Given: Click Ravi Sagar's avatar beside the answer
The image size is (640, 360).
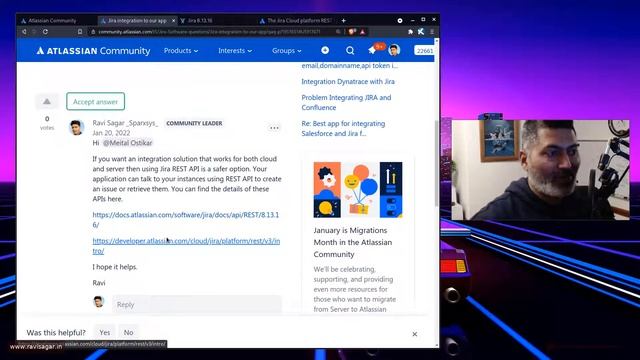Looking at the screenshot, I should pos(76,128).
